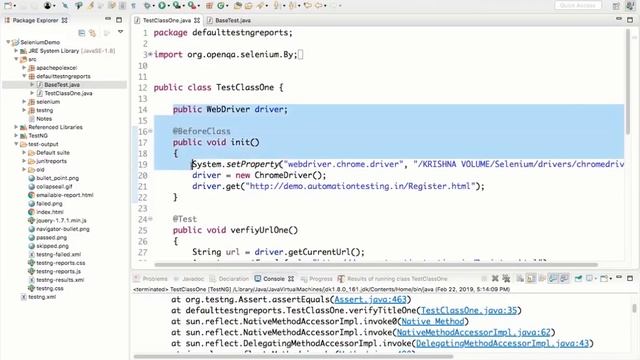Switch to TestClassOne.java editor tab
The width and height of the screenshot is (640, 360).
(x=167, y=20)
